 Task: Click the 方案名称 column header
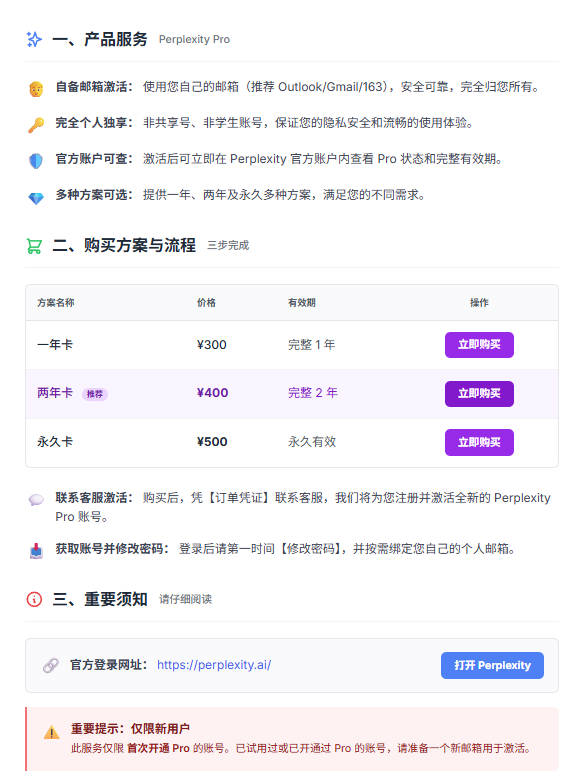tap(56, 302)
